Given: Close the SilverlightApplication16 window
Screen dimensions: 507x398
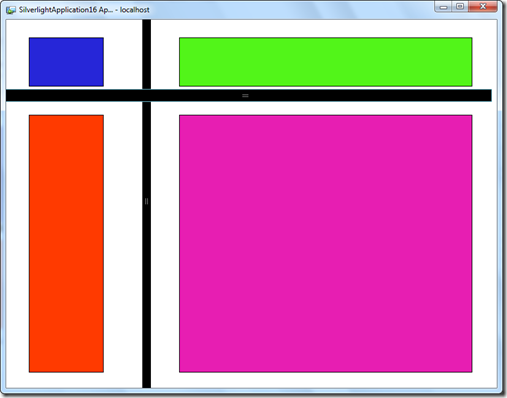Looking at the screenshot, I should (483, 7).
